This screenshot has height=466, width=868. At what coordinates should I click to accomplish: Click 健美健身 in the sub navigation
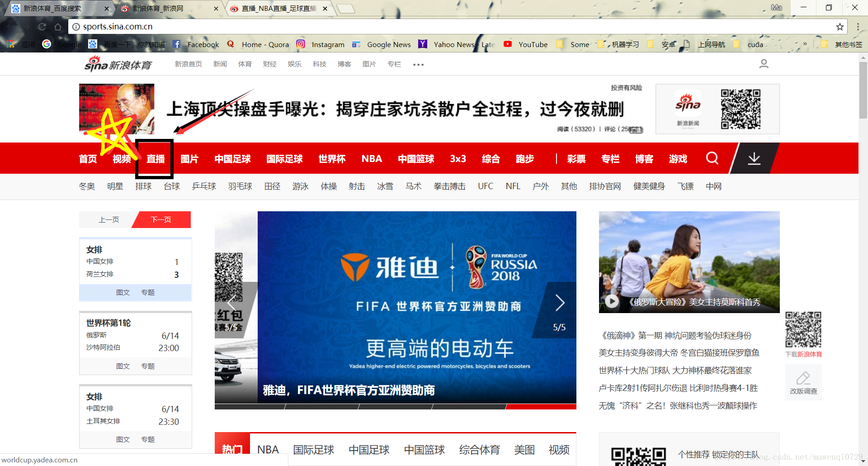click(649, 186)
